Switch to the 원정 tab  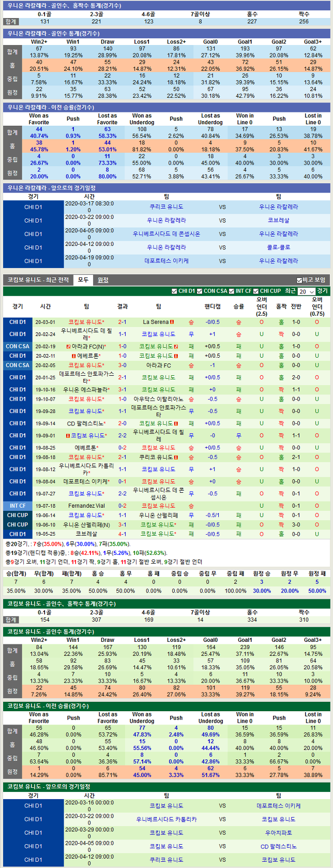pos(103,280)
